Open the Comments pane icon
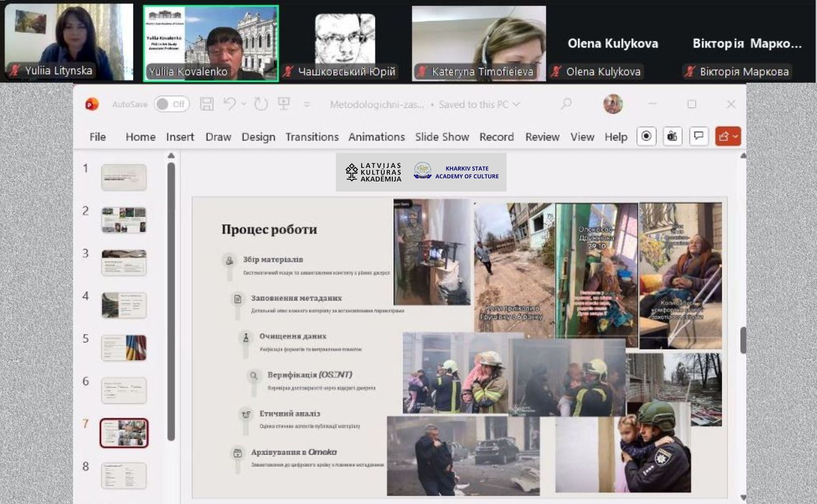Viewport: 817px width, 504px height. pos(698,137)
